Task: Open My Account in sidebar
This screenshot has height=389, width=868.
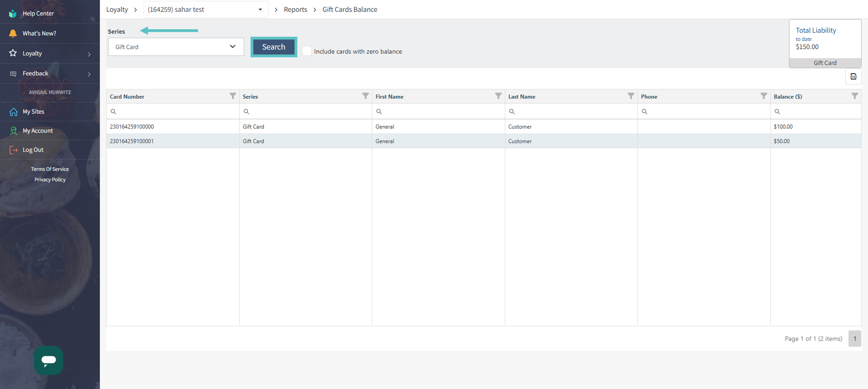Action: point(37,131)
